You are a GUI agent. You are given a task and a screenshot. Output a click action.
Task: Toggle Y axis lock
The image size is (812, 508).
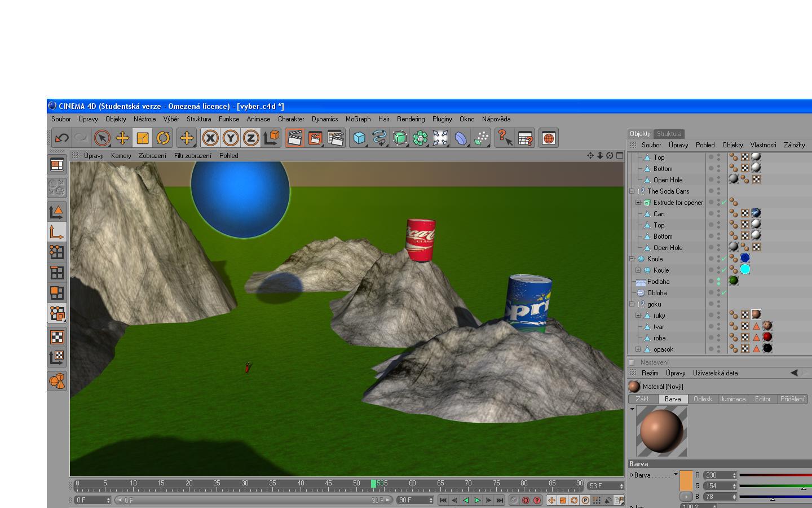coord(231,138)
